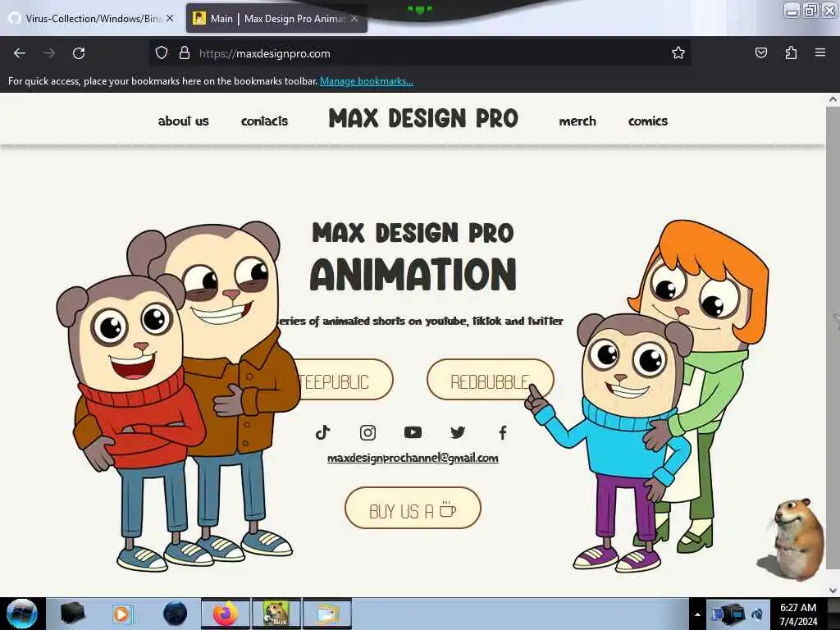This screenshot has height=630, width=840.
Task: Click the Windows Start orb
Action: [22, 614]
